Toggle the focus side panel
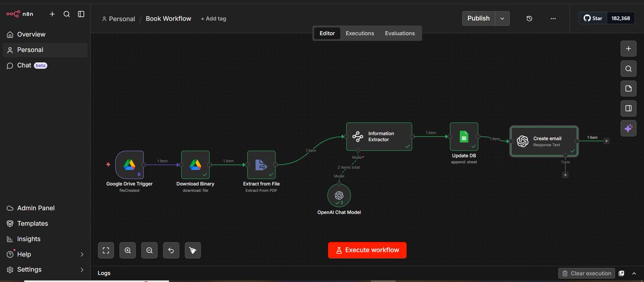 pos(628,108)
